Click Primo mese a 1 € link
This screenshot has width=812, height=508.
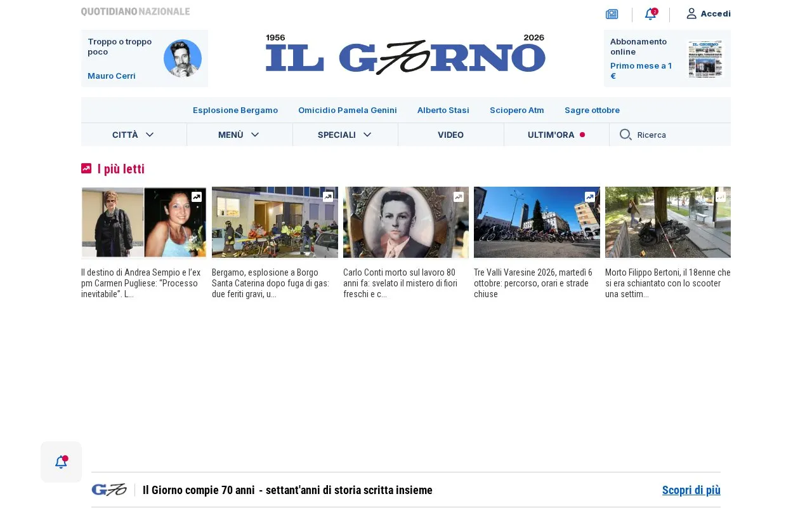pos(641,70)
